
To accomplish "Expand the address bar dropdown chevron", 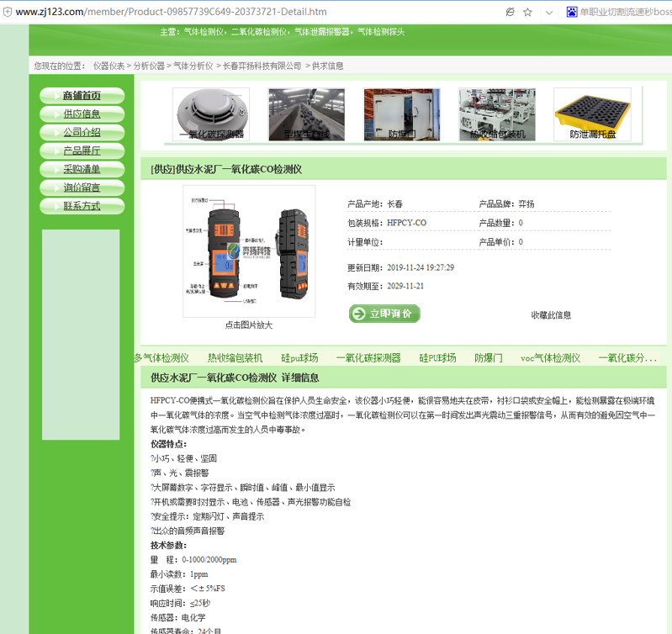I will click(549, 13).
